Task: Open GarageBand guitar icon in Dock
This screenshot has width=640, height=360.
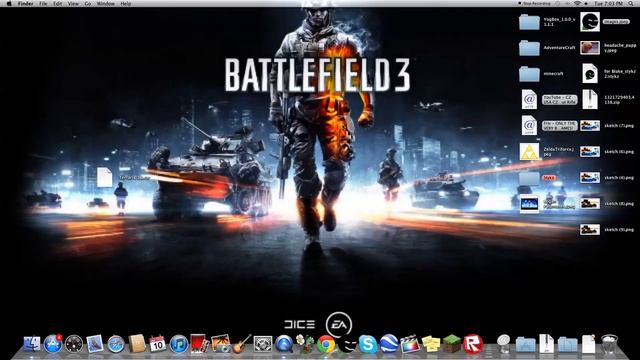Action: (242, 344)
